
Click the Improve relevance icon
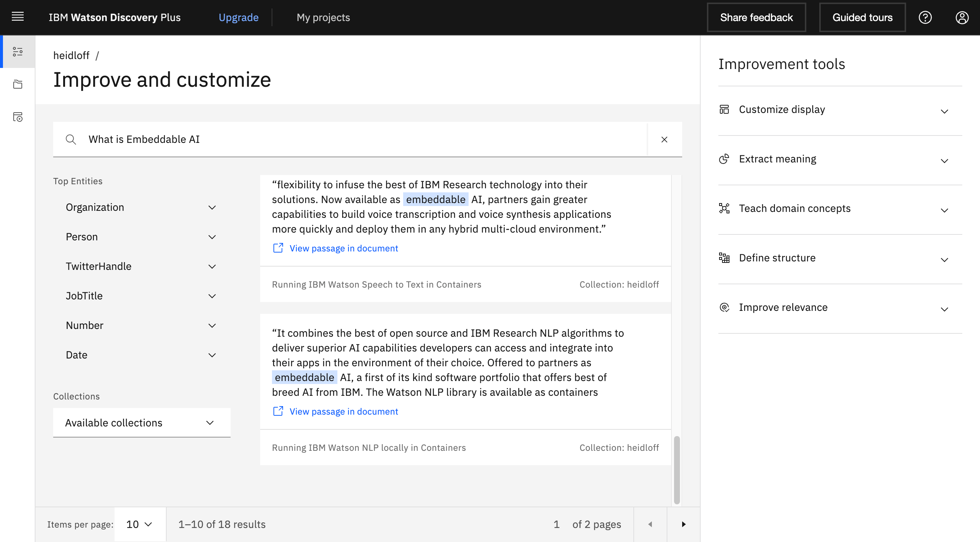point(724,307)
